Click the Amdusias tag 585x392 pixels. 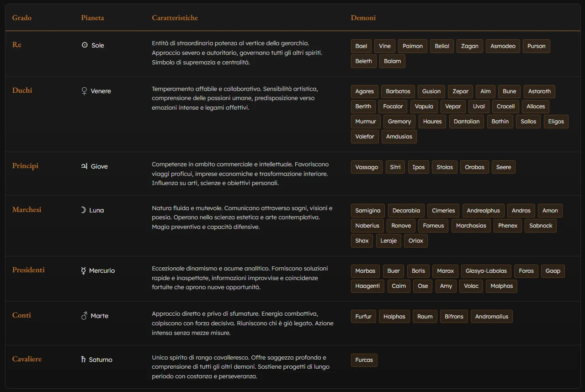(x=399, y=137)
